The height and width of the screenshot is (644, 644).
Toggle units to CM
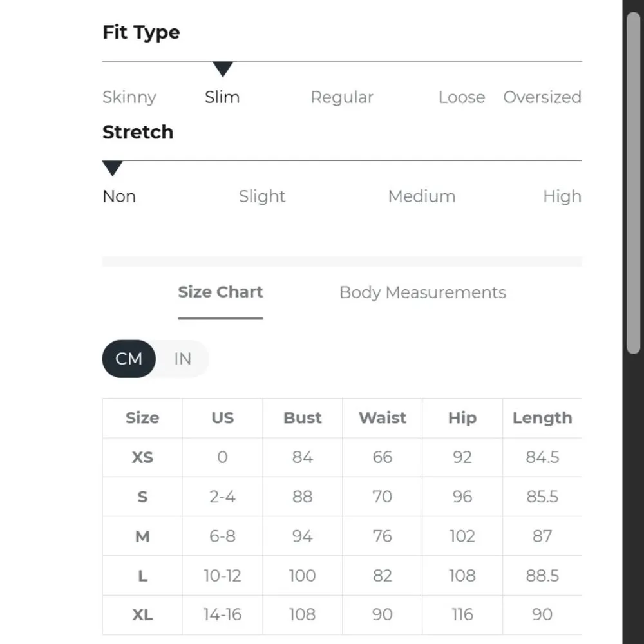129,359
